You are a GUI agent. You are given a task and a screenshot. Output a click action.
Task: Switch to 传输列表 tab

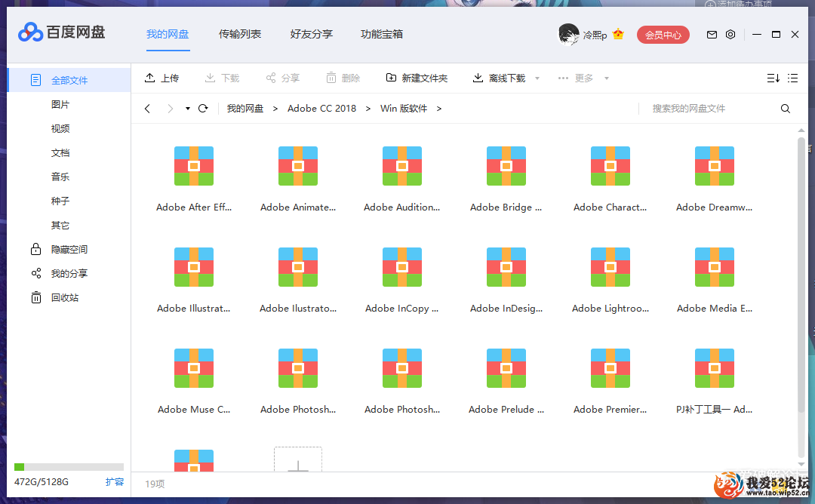point(240,34)
